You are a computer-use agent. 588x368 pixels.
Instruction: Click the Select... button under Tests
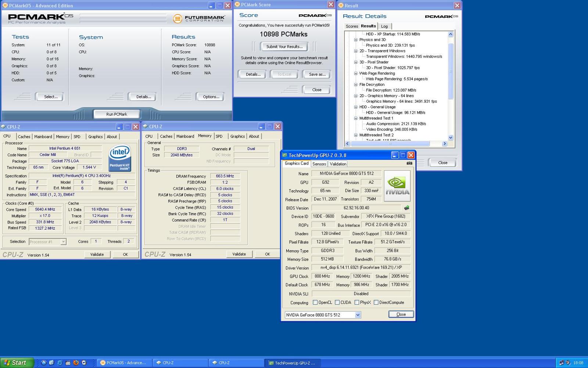[51, 97]
